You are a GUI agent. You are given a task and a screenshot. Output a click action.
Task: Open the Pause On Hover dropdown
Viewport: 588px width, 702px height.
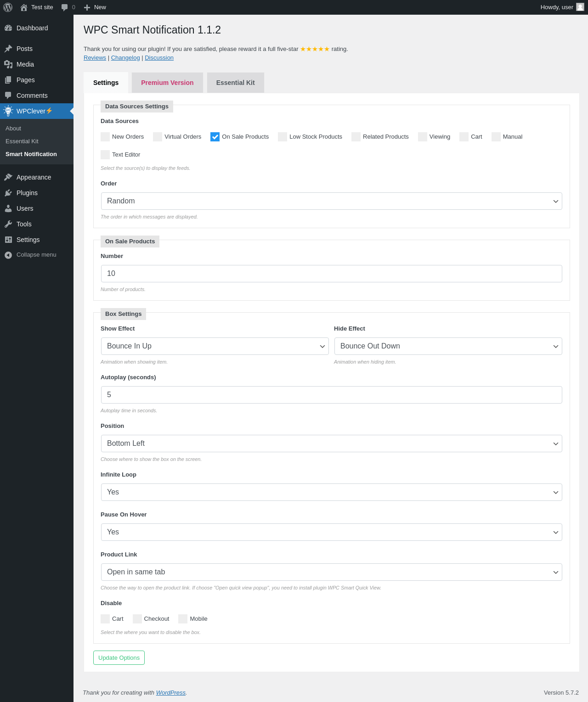coord(332,532)
